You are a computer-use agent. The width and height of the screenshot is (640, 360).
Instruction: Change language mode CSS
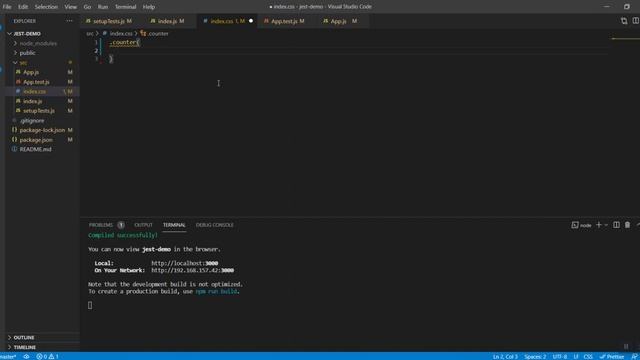coord(588,356)
